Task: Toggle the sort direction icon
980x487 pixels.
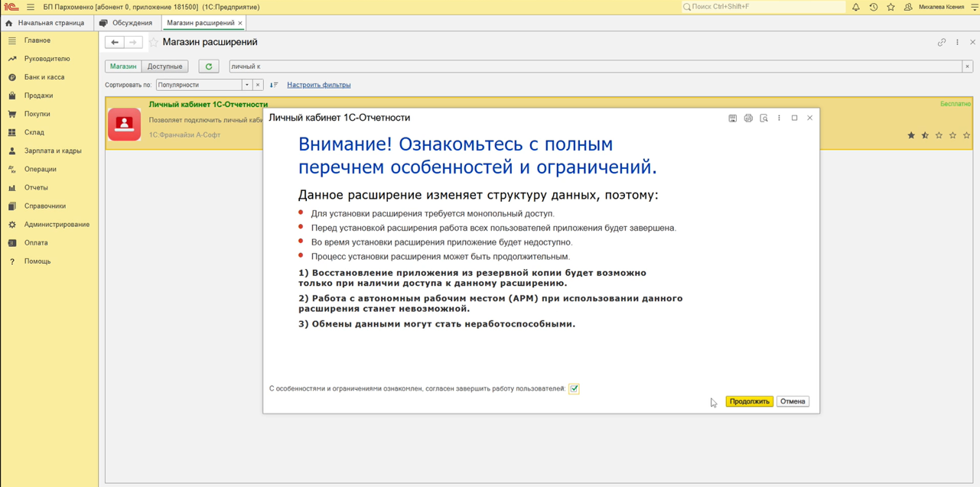Action: [x=274, y=85]
